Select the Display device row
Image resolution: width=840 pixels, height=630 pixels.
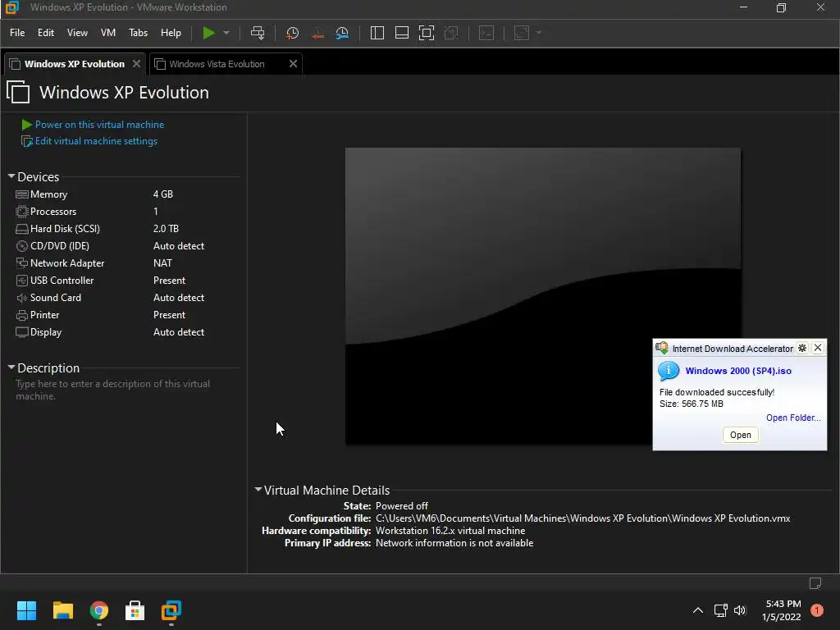[126, 331]
